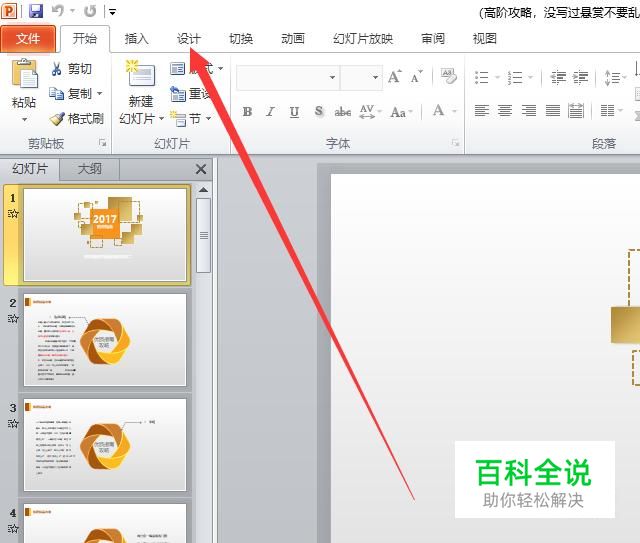Select slide 3 thumbnail
The image size is (640, 543).
click(x=105, y=445)
